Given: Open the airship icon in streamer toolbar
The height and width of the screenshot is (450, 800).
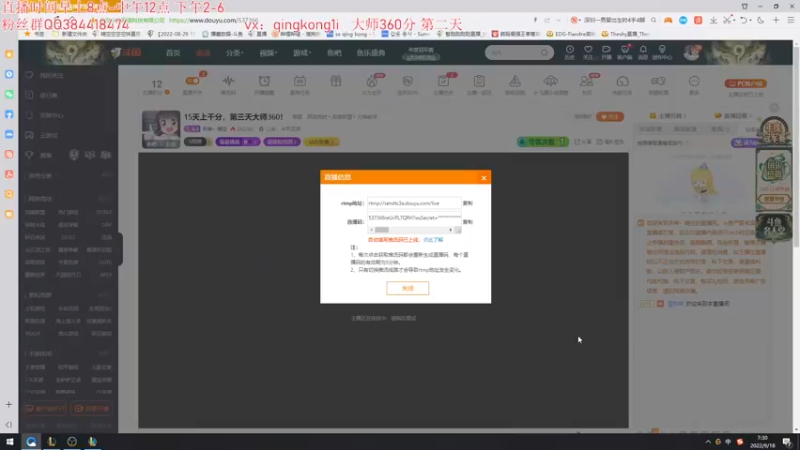Looking at the screenshot, I should click(551, 81).
